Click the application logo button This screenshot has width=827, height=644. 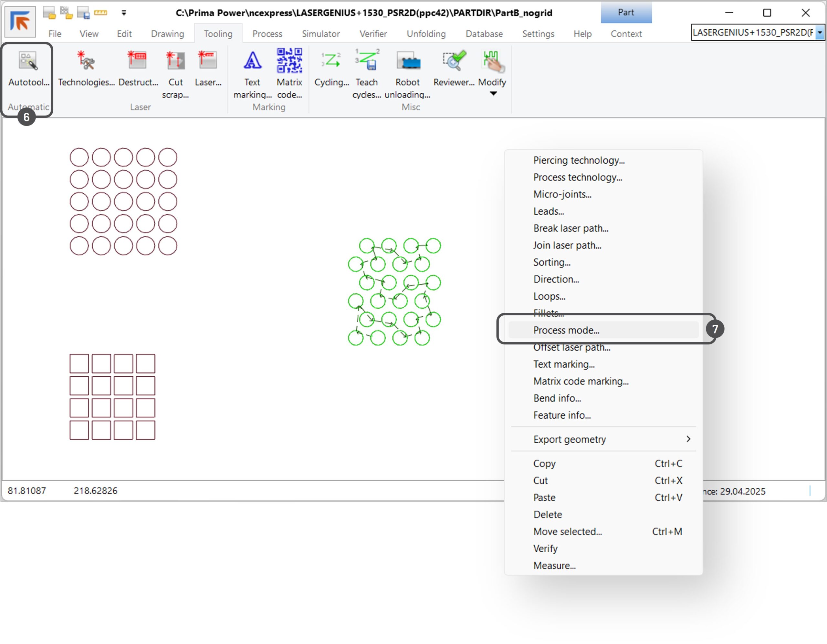pos(20,21)
